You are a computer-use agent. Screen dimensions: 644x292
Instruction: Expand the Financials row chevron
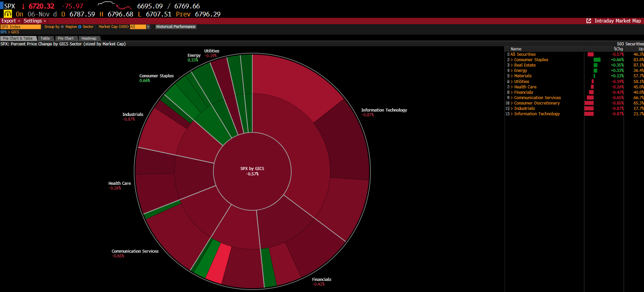pos(512,92)
